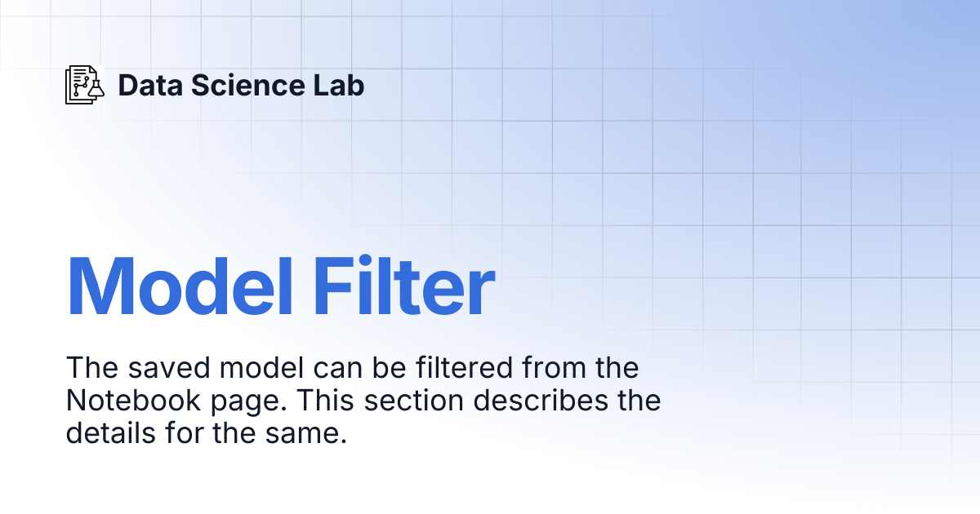Click the word "Model" in the blue heading
980x514 pixels.
(x=180, y=287)
